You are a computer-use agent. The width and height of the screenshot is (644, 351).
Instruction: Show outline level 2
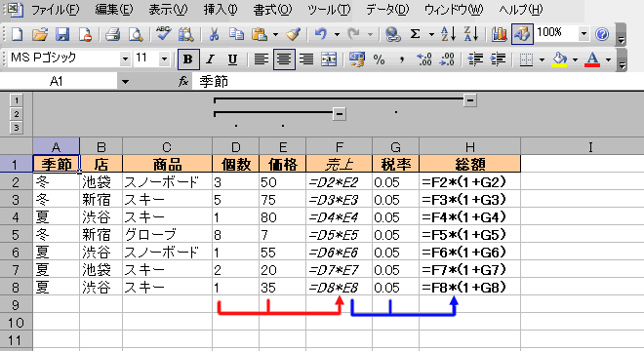point(16,114)
